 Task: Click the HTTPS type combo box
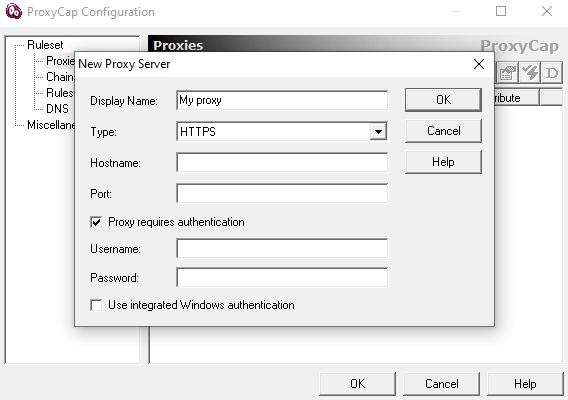(282, 132)
